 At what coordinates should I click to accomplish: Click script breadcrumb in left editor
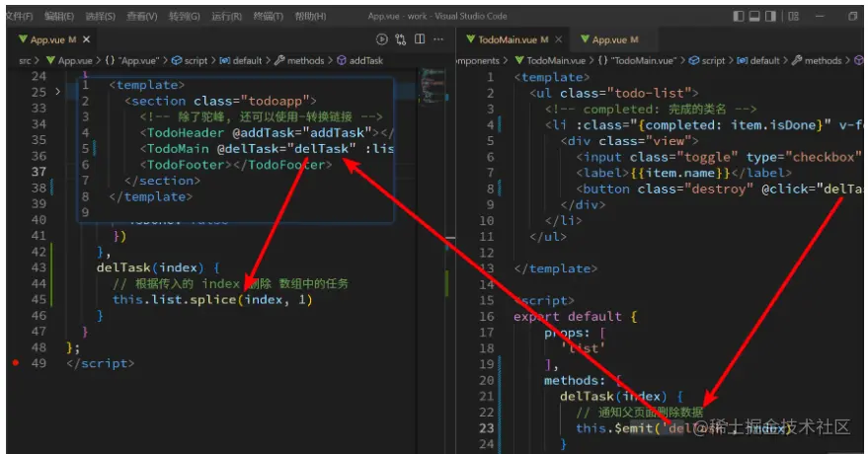coord(190,60)
